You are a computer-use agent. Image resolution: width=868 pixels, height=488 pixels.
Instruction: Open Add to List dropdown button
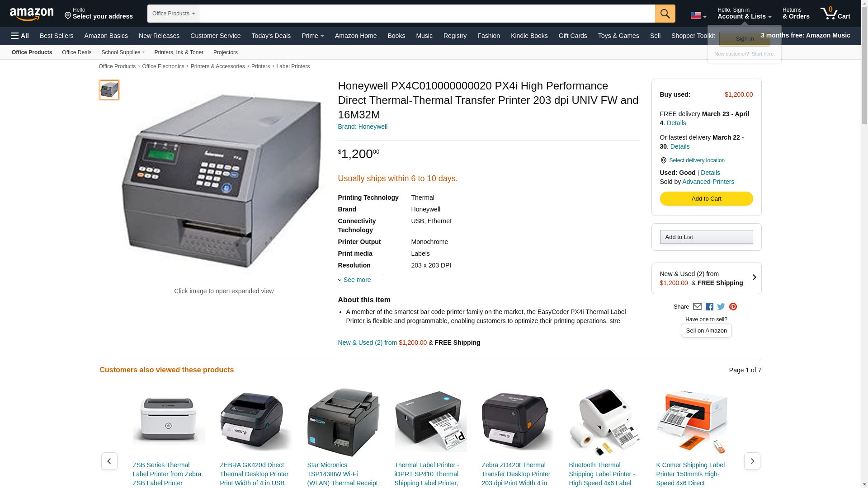coord(706,237)
